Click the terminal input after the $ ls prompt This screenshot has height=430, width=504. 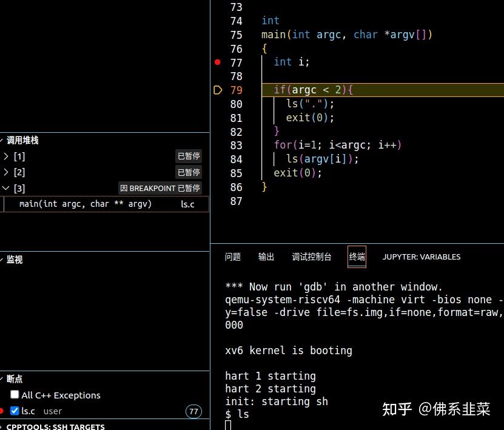click(255, 414)
